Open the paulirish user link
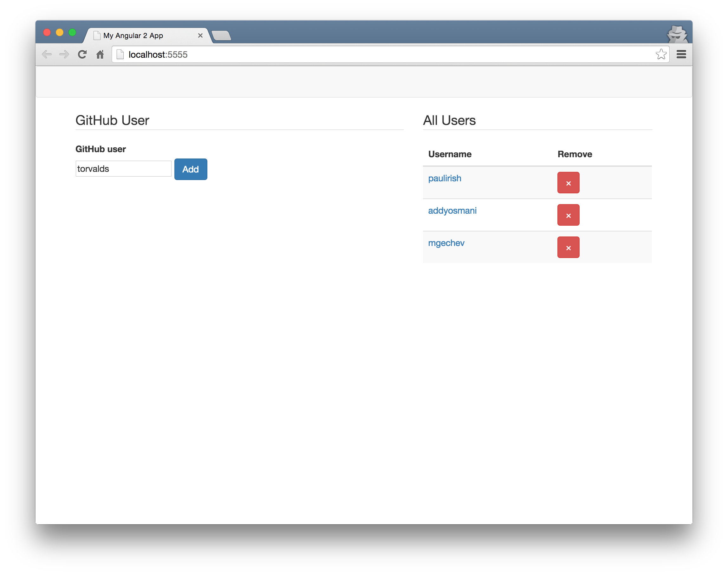Viewport: 728px width, 575px height. (x=445, y=178)
